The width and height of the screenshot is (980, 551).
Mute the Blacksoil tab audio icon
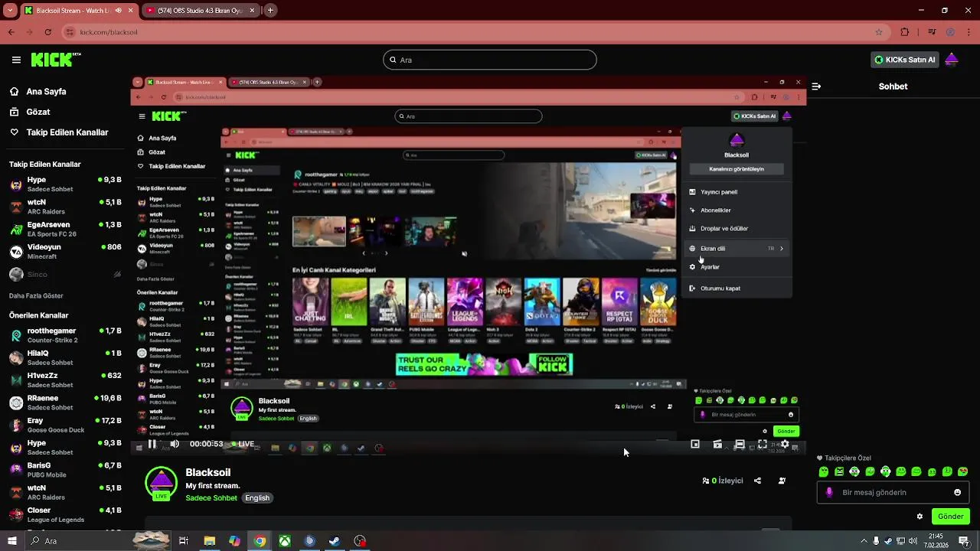coord(118,11)
